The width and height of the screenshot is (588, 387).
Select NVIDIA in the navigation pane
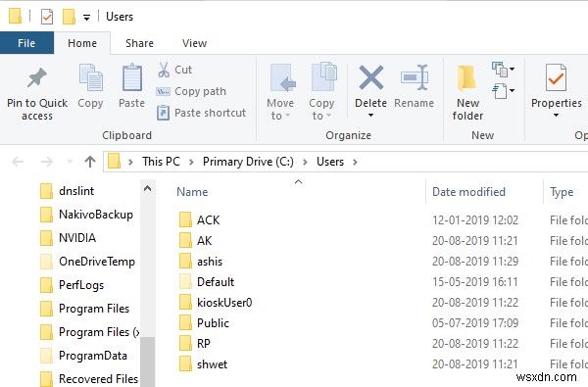point(68,238)
